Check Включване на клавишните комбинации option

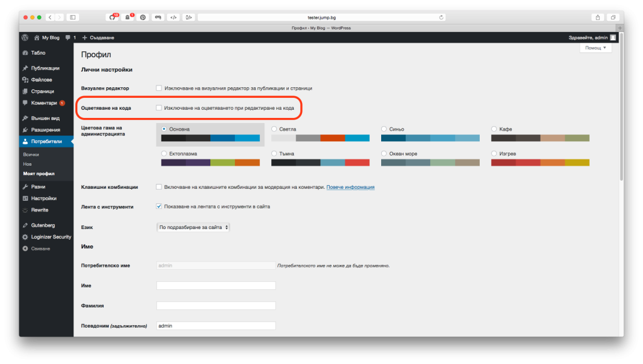pos(159,186)
